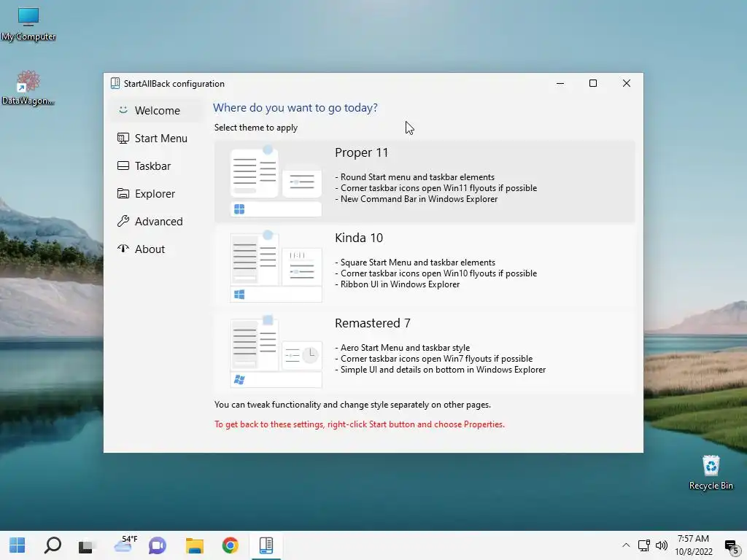Select My Computer desktop icon

(x=28, y=25)
